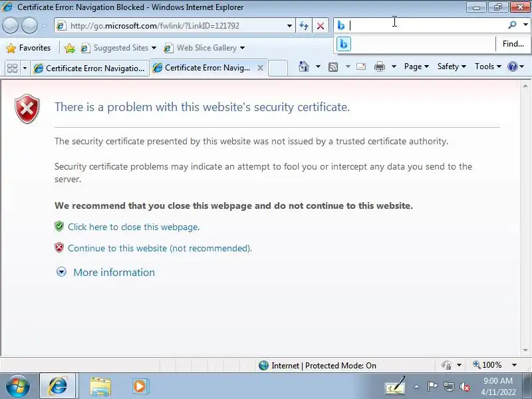Expand the Home button dropdown arrow
This screenshot has height=399, width=532.
tap(318, 66)
